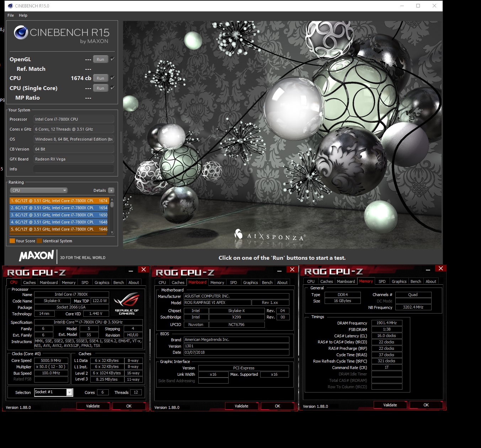Close the Mainboard ROG CPU-Z window
This screenshot has height=448, width=481.
pos(292,269)
